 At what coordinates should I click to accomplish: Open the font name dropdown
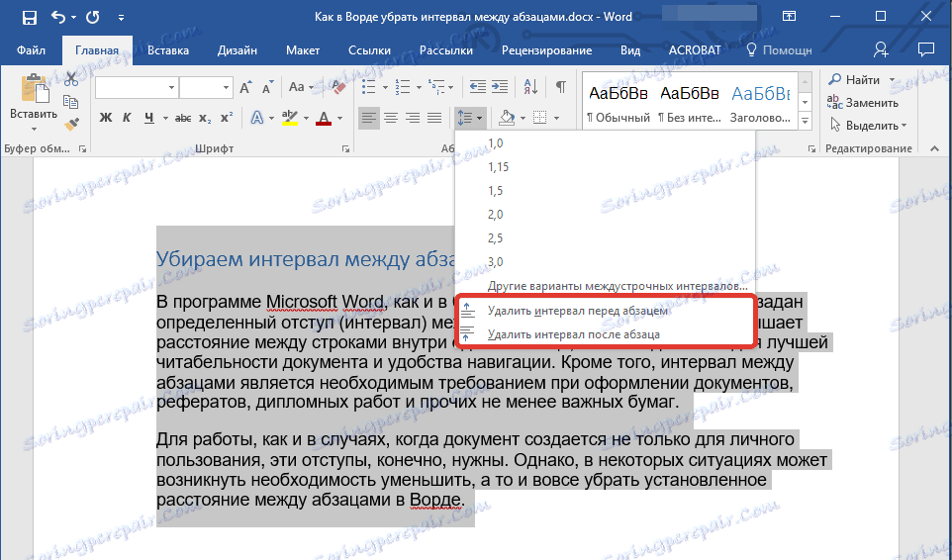[x=172, y=88]
